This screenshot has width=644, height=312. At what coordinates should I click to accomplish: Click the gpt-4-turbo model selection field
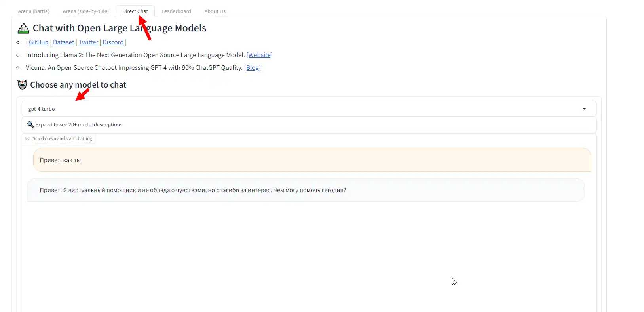coord(301,109)
